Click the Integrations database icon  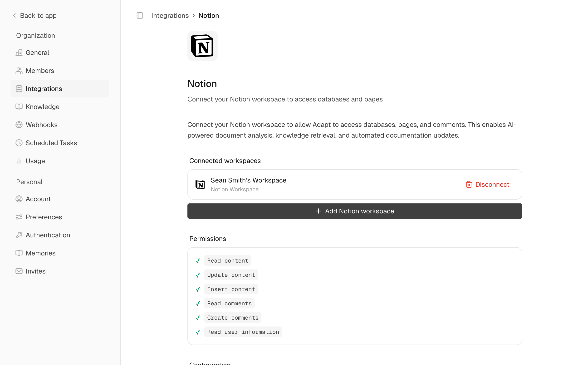click(19, 89)
